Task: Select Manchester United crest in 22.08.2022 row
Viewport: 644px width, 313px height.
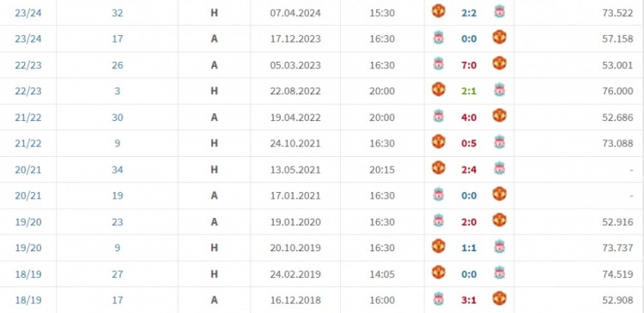Action: [438, 89]
